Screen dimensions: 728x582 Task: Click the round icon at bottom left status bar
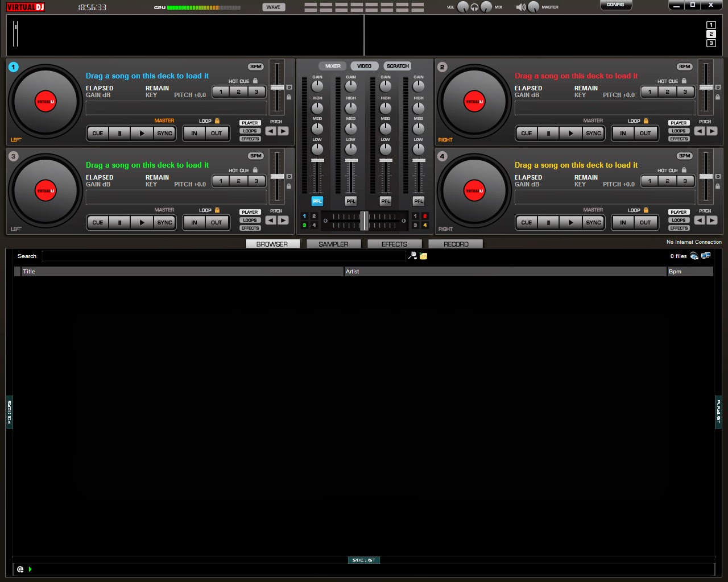coord(20,569)
